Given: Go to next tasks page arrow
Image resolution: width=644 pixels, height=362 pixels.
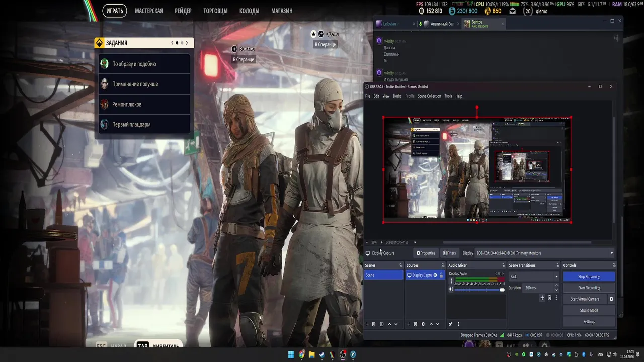Looking at the screenshot, I should (x=187, y=43).
